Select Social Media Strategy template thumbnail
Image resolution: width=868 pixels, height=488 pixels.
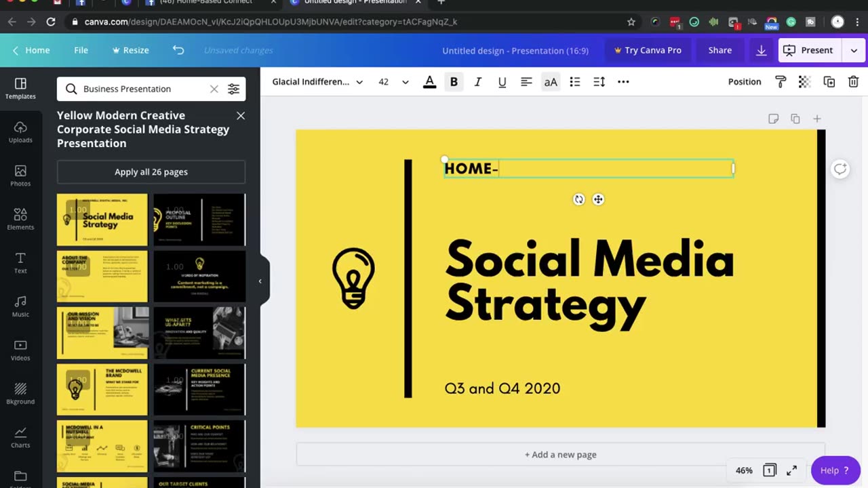(x=102, y=220)
